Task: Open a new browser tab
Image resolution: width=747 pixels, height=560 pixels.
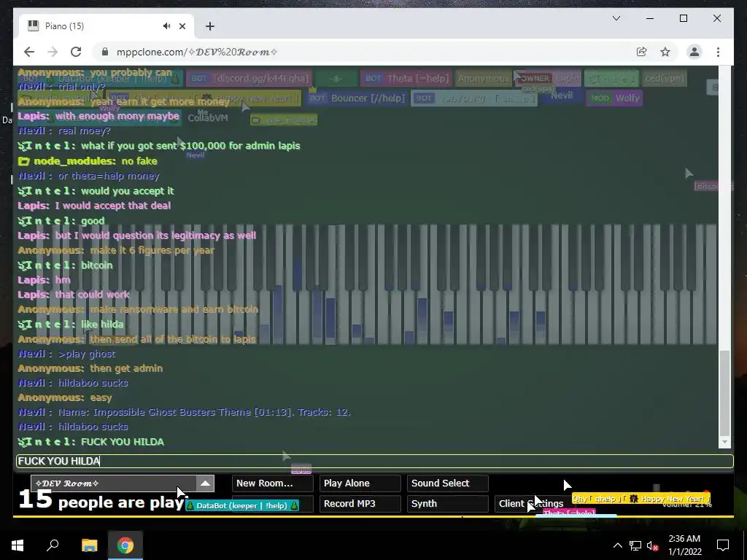Action: click(209, 26)
